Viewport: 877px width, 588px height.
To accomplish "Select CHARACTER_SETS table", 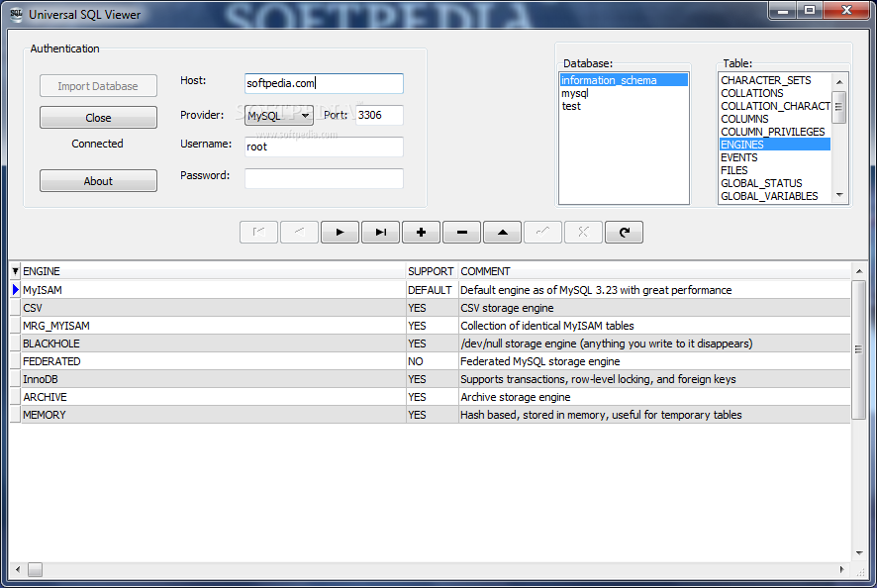I will pyautogui.click(x=775, y=80).
